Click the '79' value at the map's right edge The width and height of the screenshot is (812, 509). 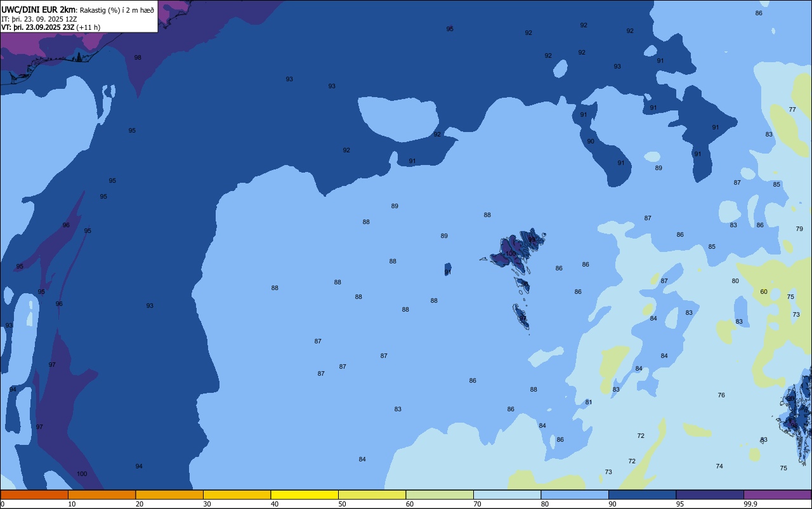tap(799, 229)
